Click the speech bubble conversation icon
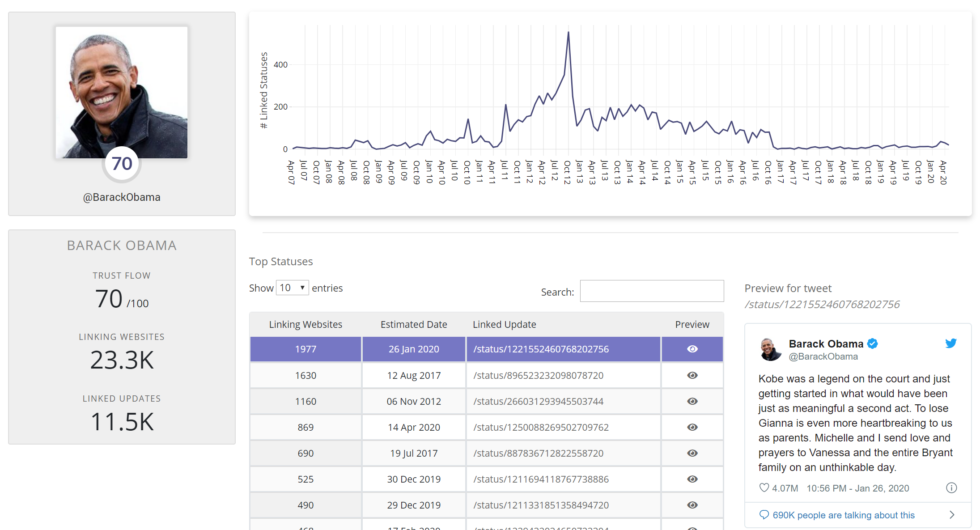This screenshot has width=980, height=530. coord(764,515)
